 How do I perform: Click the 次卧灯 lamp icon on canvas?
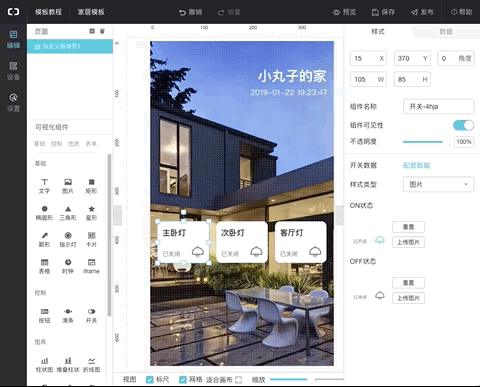coord(256,251)
